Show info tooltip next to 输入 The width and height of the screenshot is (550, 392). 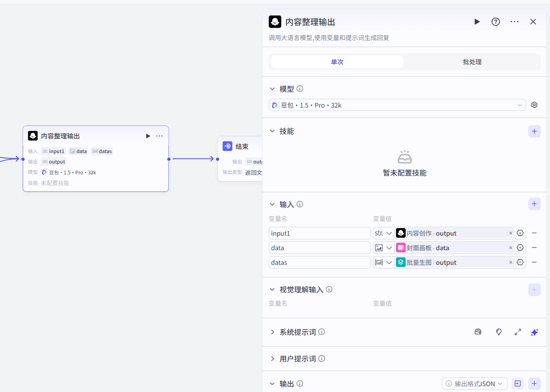coord(300,204)
